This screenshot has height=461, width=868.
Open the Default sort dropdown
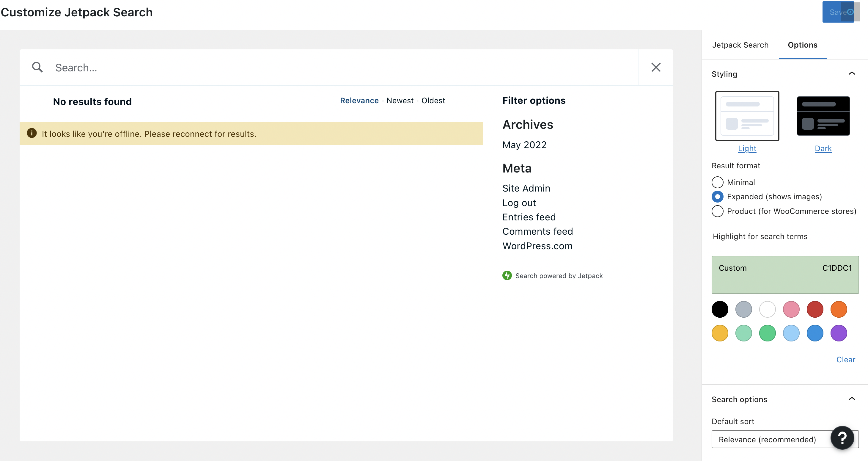pyautogui.click(x=785, y=439)
